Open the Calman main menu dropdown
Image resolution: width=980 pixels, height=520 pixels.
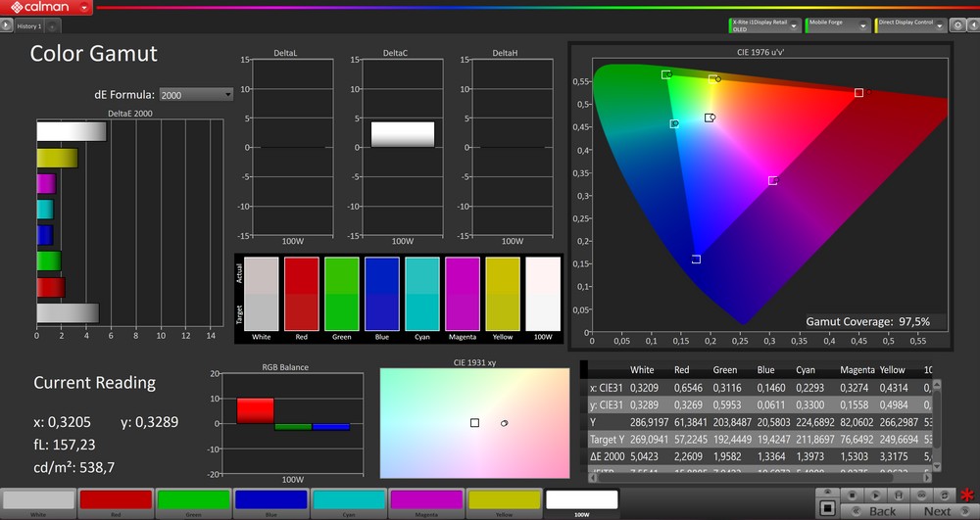coord(85,8)
